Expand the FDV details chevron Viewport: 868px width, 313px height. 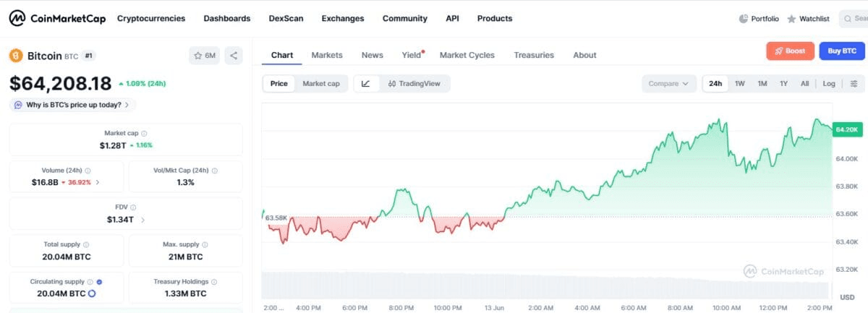[142, 220]
